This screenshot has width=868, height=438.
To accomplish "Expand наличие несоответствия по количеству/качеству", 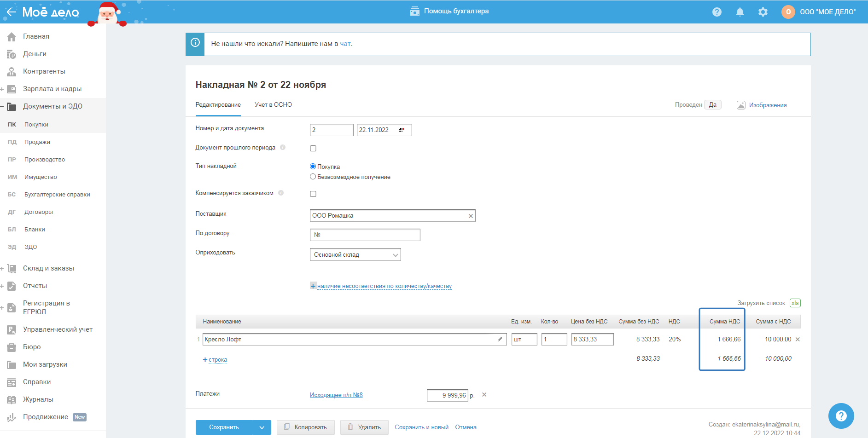I will pos(381,286).
